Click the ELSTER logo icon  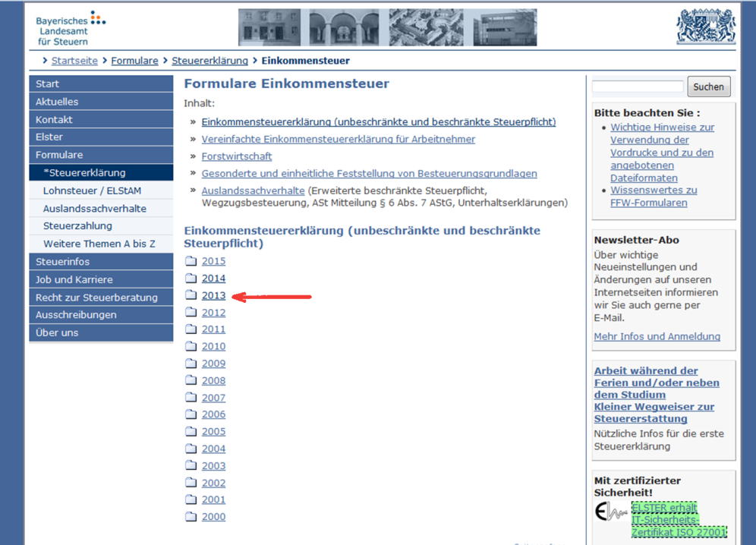tap(611, 512)
